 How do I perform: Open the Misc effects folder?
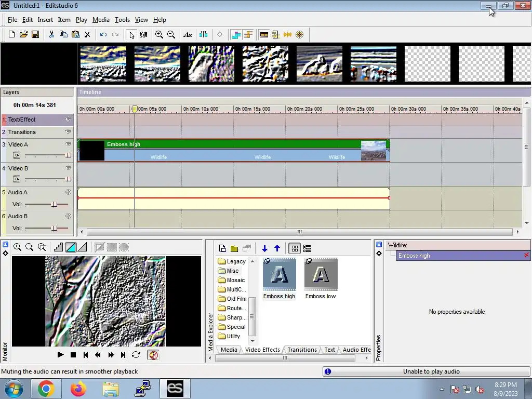(x=232, y=271)
